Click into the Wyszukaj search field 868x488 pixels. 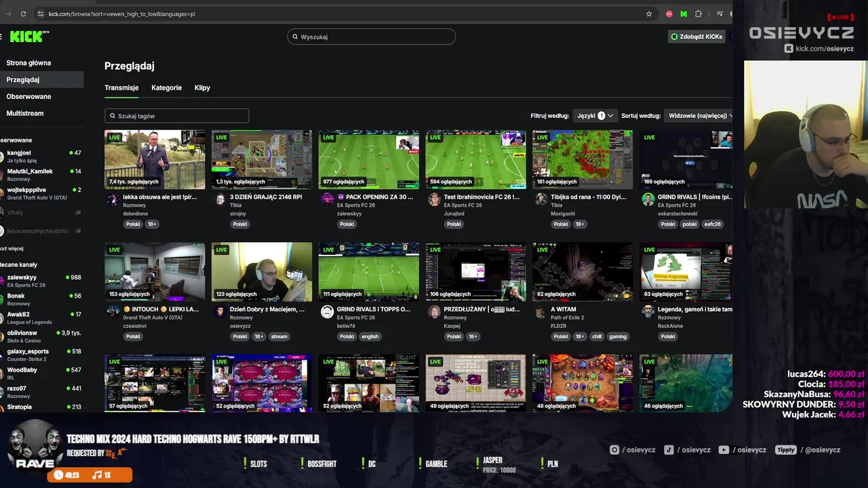coord(372,37)
